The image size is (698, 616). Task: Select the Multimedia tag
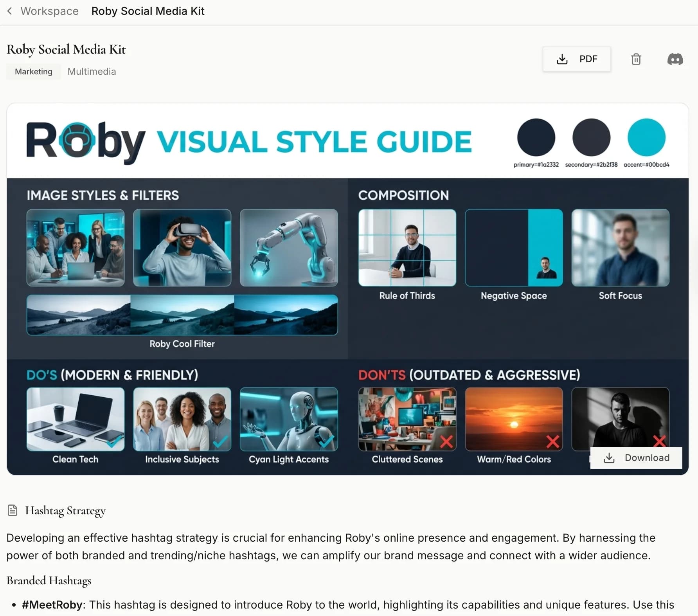pos(92,72)
